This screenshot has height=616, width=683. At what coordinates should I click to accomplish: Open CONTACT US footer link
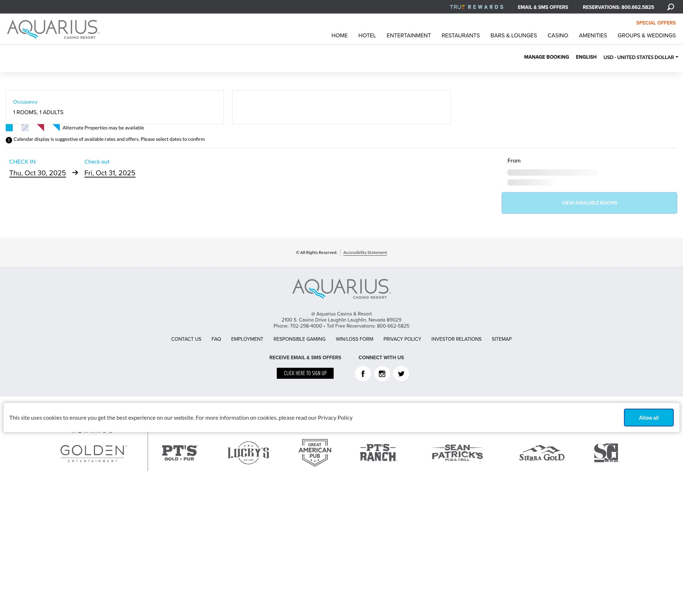click(x=186, y=339)
